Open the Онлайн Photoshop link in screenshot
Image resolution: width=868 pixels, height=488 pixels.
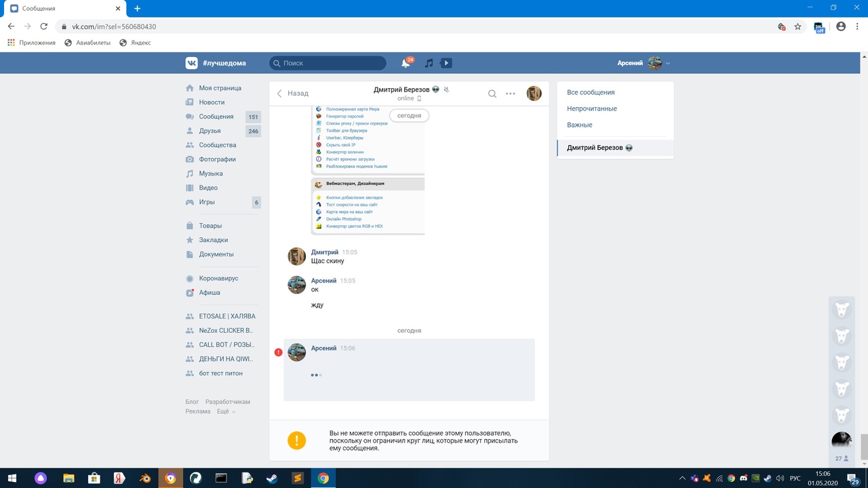(x=344, y=219)
